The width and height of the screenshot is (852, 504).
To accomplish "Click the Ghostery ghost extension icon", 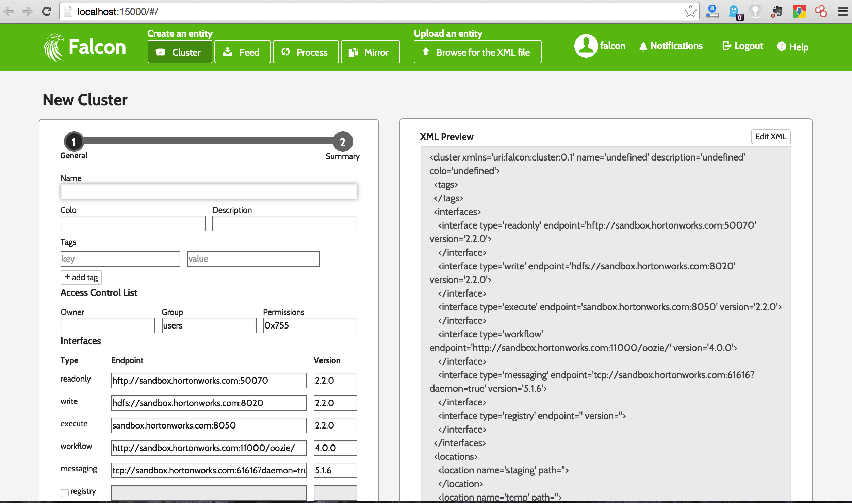I will (734, 12).
